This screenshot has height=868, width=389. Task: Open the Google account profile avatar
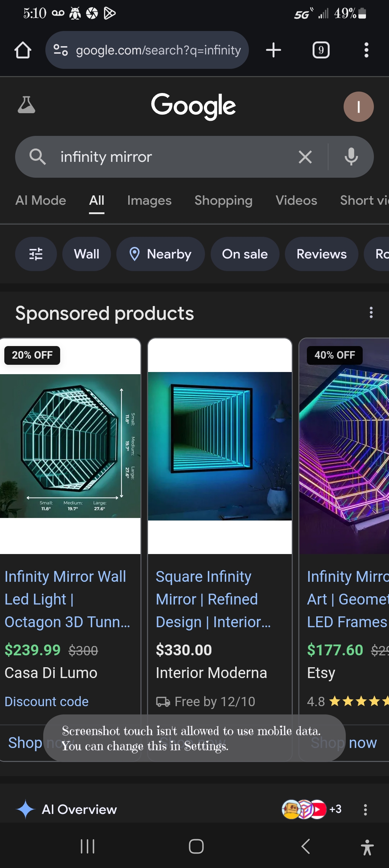358,107
